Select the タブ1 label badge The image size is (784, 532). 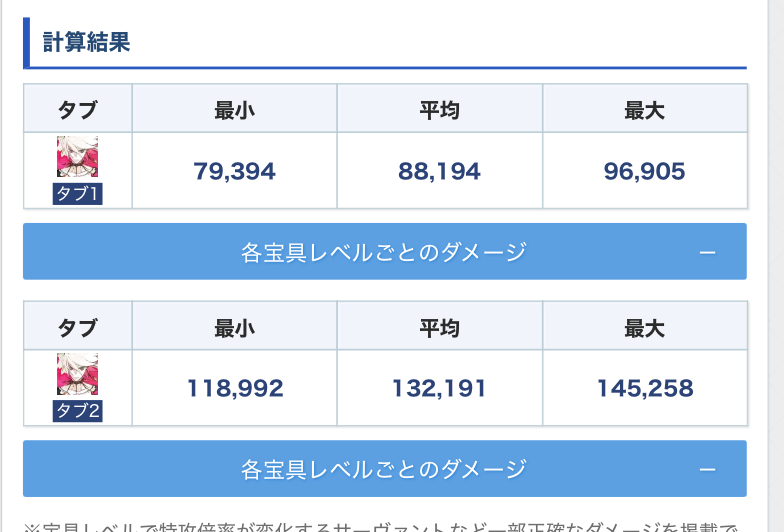pyautogui.click(x=77, y=194)
